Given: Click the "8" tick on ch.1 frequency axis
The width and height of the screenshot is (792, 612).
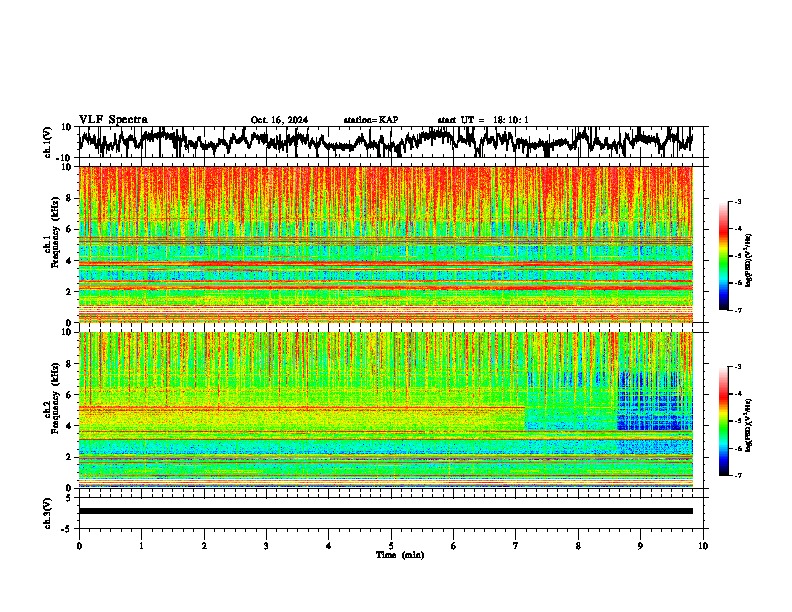Looking at the screenshot, I should coord(69,198).
